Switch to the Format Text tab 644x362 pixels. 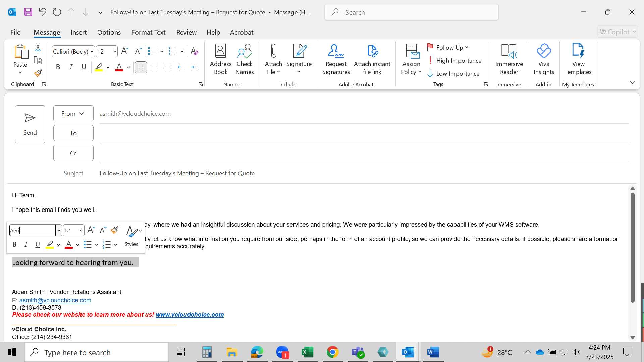(x=149, y=32)
